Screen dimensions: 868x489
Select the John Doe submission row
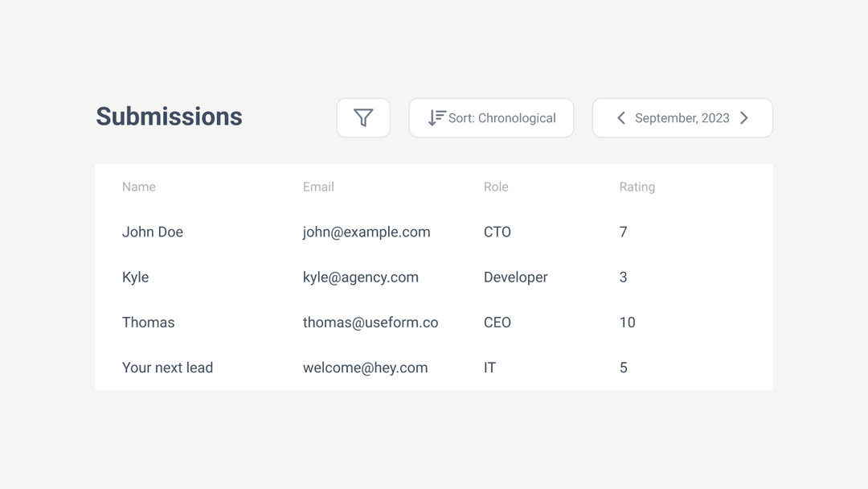(434, 232)
